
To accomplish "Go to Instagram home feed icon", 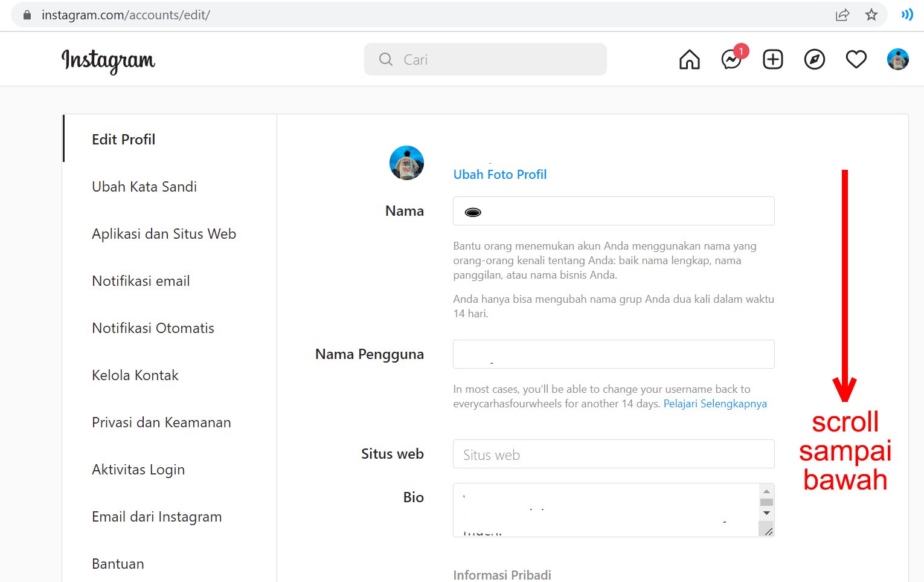I will tap(689, 59).
